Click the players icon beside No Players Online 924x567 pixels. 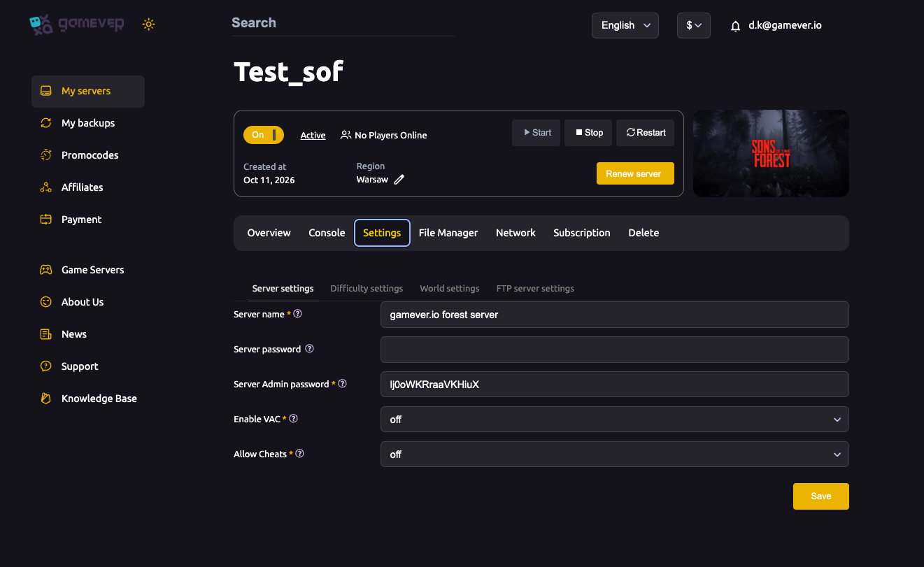(x=346, y=135)
